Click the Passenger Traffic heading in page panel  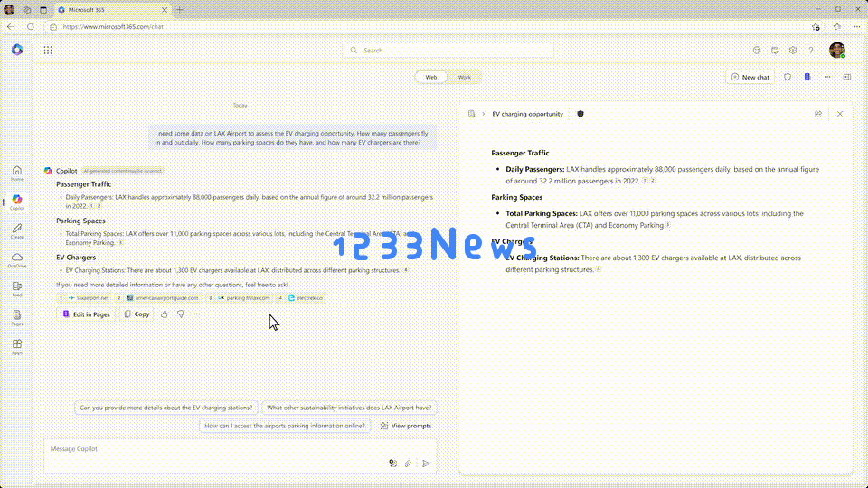click(x=520, y=154)
